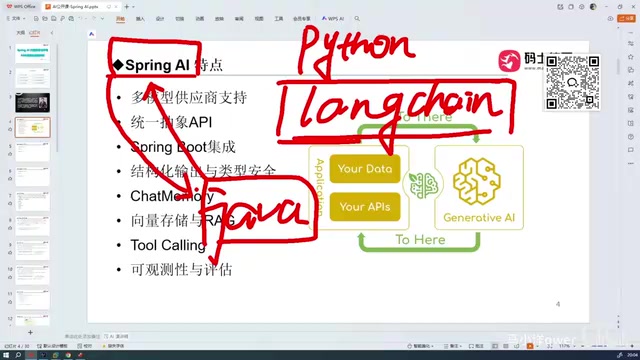Click the help question icon in right sidebar

631,137
